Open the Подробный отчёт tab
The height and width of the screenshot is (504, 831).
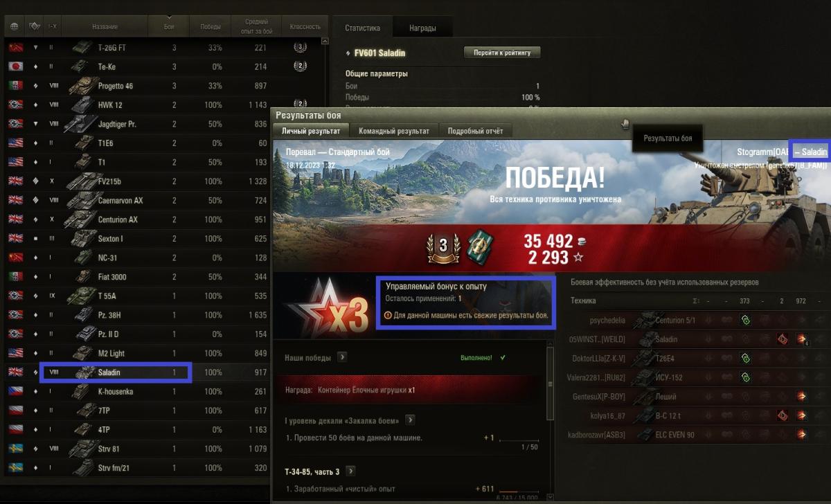tap(476, 131)
